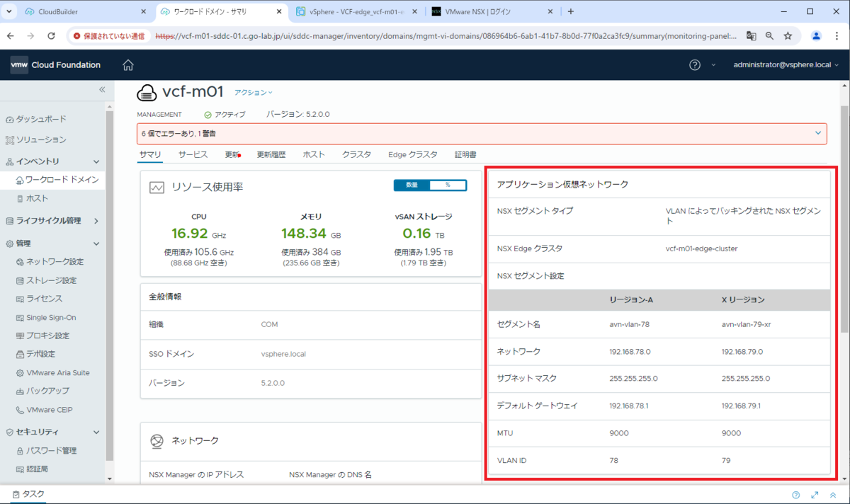Switch to VMware NSX login browser tab

coord(491,11)
